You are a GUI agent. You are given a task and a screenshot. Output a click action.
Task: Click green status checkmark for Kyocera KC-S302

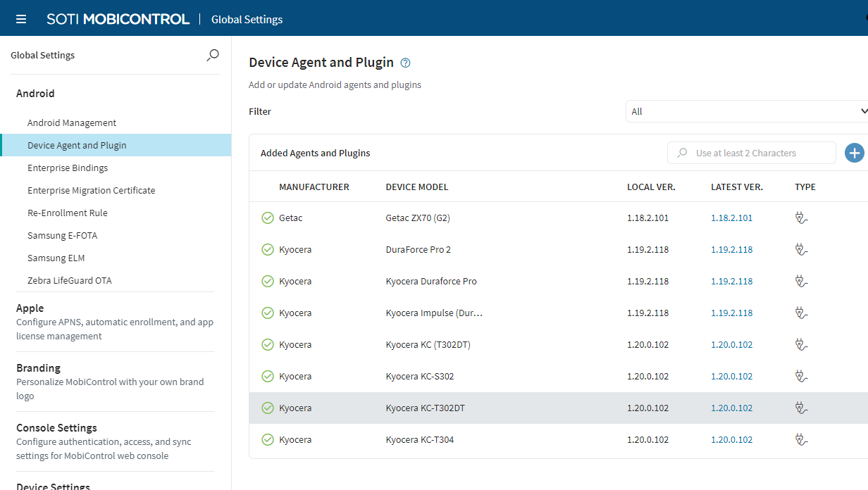tap(268, 377)
